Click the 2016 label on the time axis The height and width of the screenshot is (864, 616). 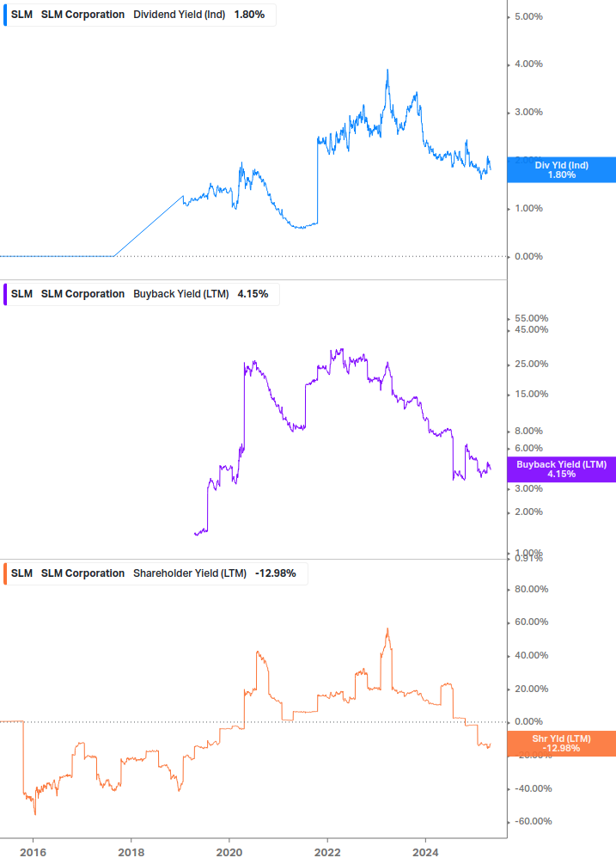33,853
